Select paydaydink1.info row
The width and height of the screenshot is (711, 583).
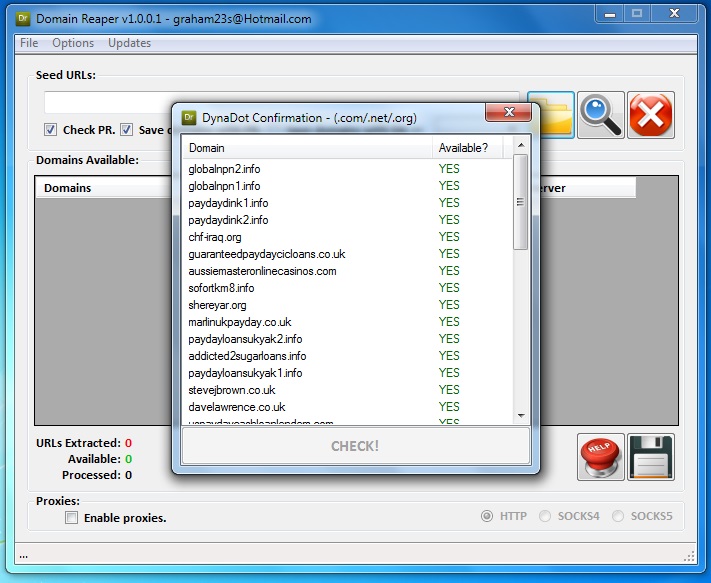click(348, 203)
